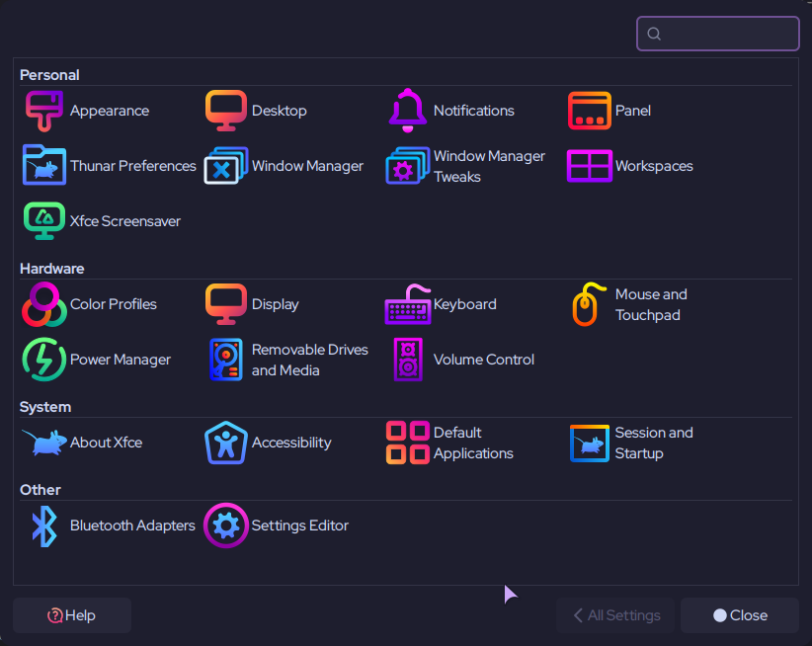Open the Appearance settings icon
The width and height of the screenshot is (812, 646).
(44, 111)
